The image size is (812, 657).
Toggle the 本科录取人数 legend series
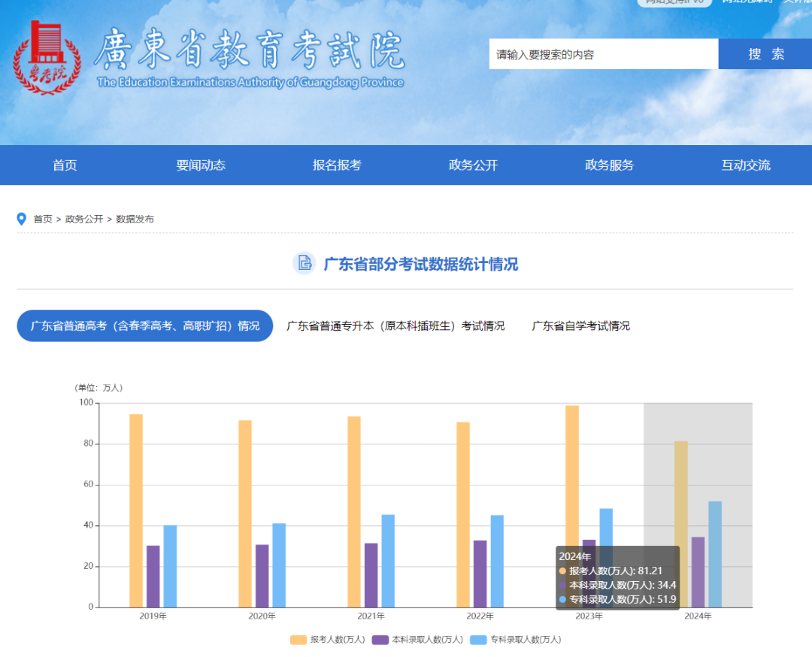[414, 639]
